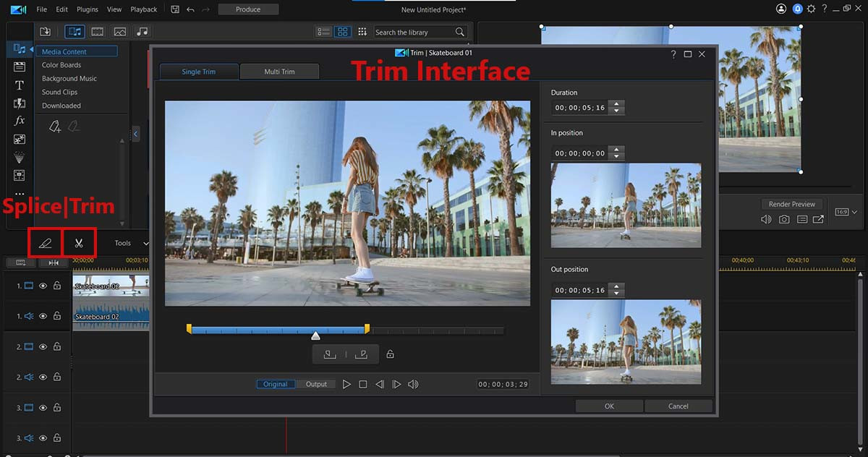
Task: Expand the Tools dropdown above the timeline
Action: click(x=130, y=243)
